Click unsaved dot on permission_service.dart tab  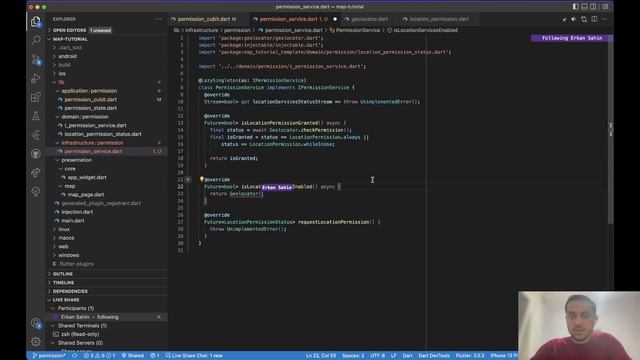click(x=335, y=19)
